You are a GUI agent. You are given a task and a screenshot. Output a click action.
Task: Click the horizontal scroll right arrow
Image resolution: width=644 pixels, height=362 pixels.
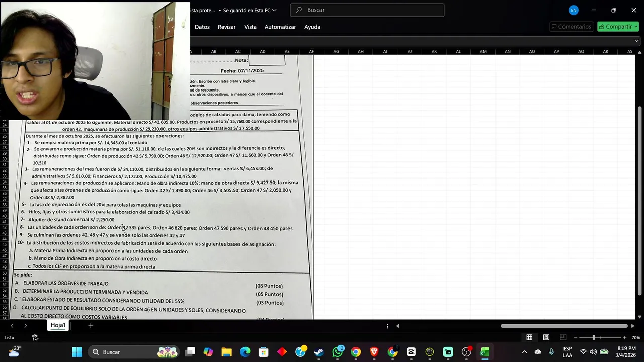[633, 326]
